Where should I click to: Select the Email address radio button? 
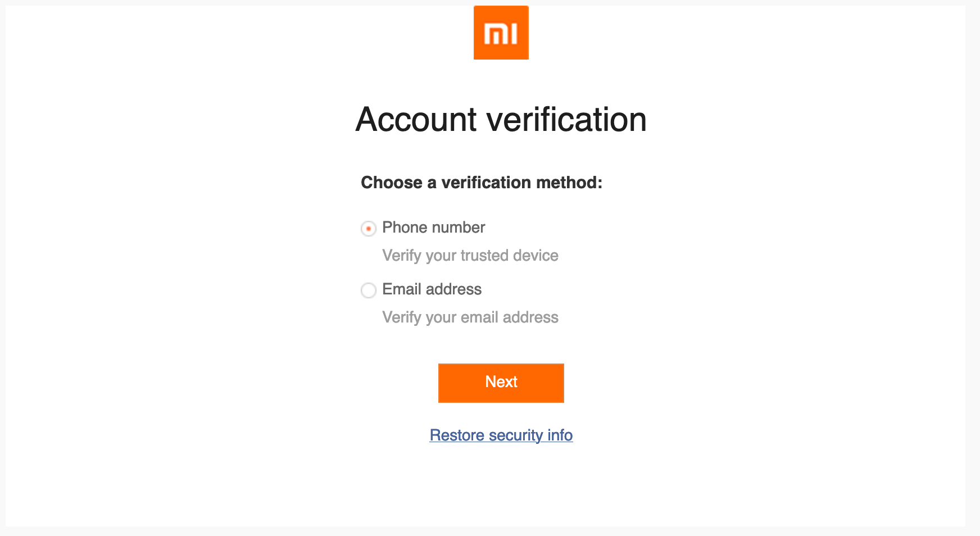(x=369, y=290)
